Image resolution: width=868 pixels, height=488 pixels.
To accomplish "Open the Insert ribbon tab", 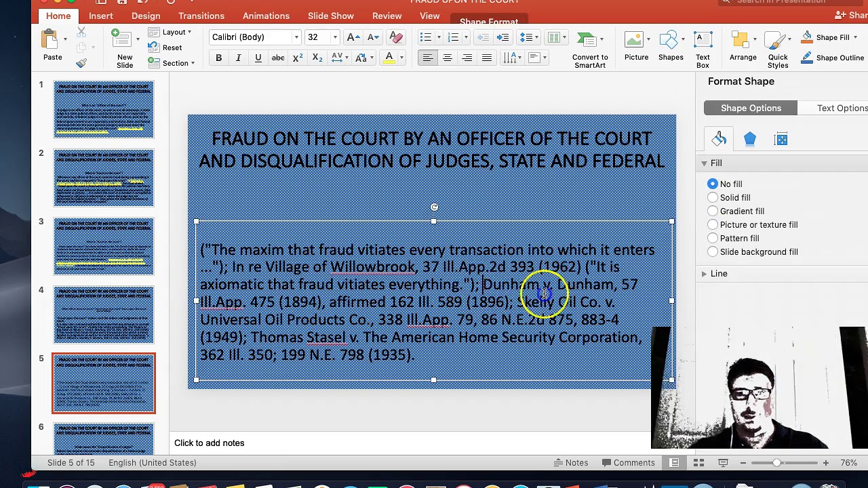I will pyautogui.click(x=100, y=16).
